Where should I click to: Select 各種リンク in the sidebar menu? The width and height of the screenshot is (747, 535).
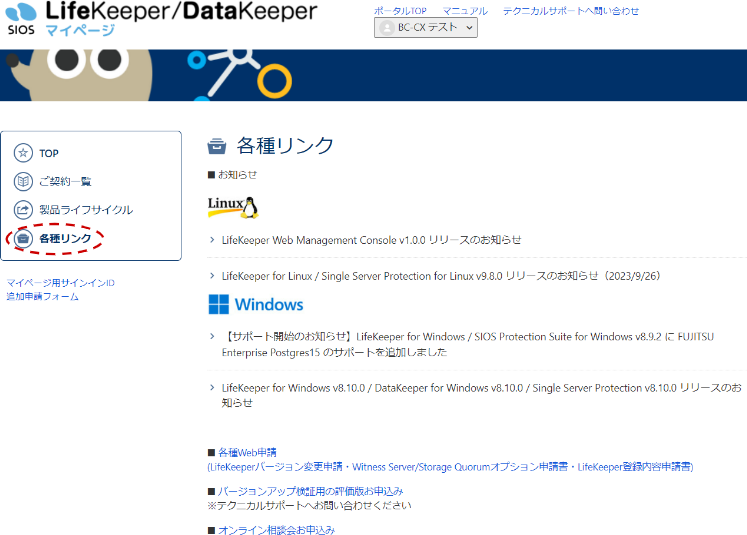tap(65, 238)
